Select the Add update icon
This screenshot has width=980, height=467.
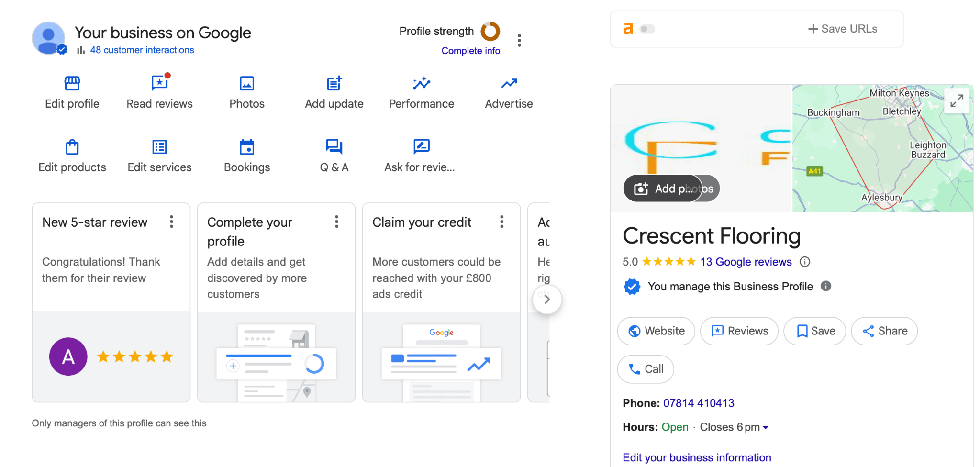point(334,83)
